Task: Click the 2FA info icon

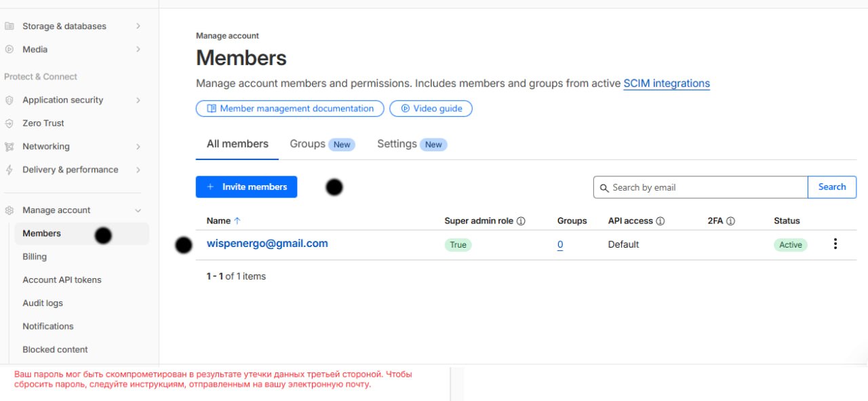Action: 730,221
